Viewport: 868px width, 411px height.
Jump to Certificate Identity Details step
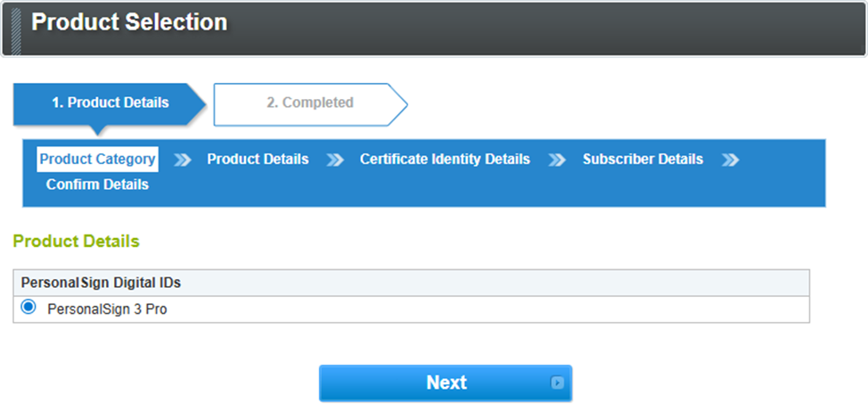pos(445,160)
